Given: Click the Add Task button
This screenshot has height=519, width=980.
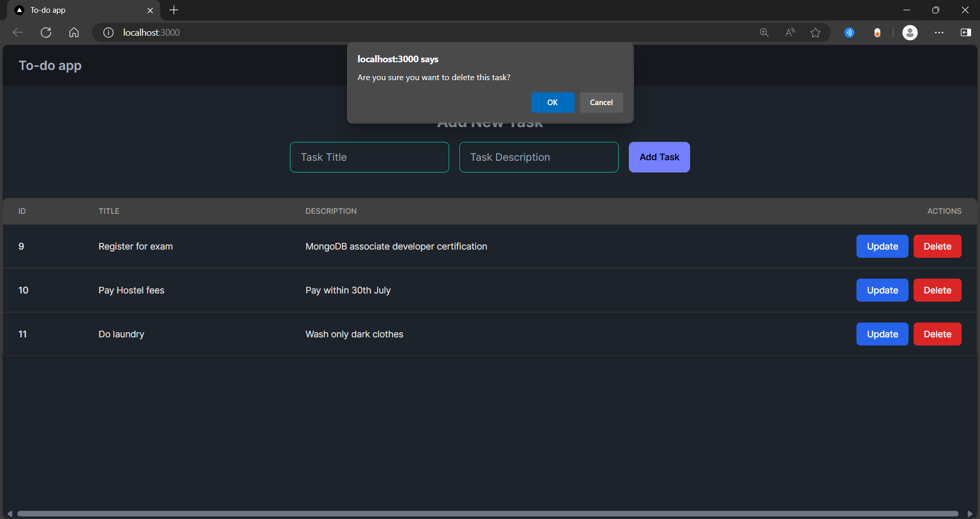Looking at the screenshot, I should 659,157.
